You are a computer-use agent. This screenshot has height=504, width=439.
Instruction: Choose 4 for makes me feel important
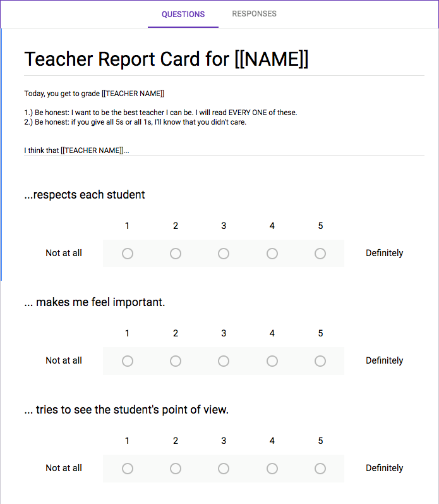click(x=272, y=361)
